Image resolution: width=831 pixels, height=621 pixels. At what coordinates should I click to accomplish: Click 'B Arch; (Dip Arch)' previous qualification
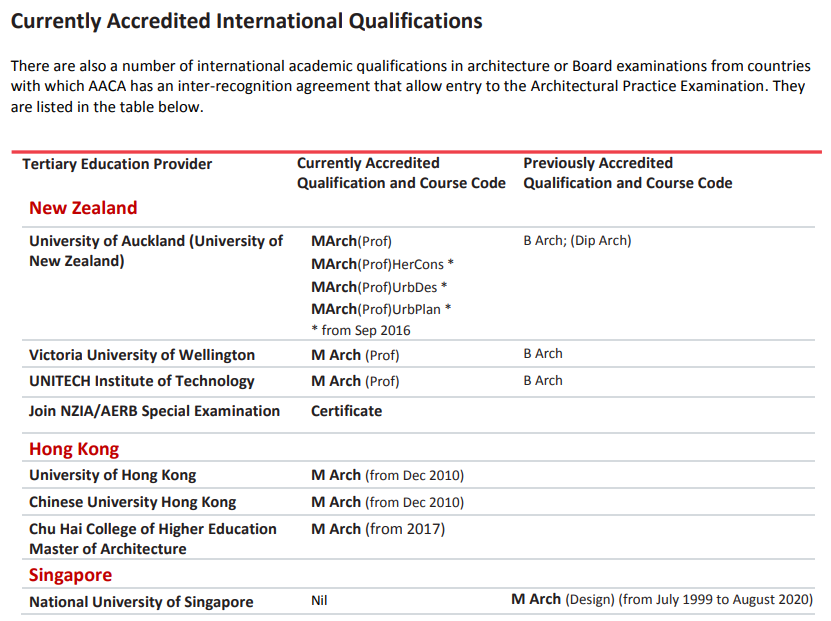pos(577,241)
